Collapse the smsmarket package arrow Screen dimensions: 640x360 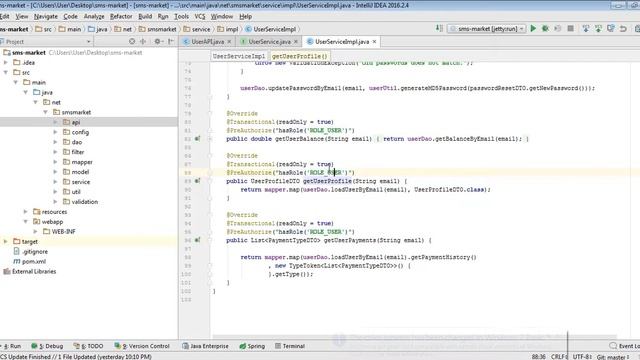(x=45, y=112)
